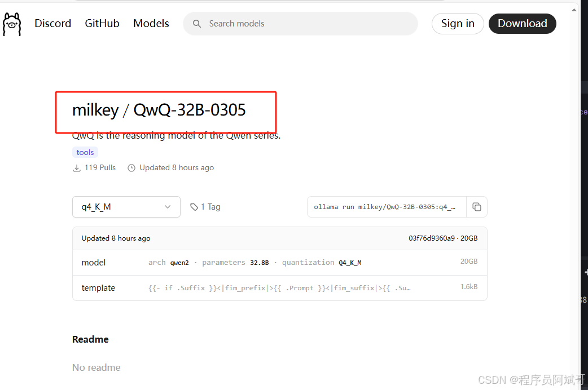Click the tools tag badge

pos(85,152)
